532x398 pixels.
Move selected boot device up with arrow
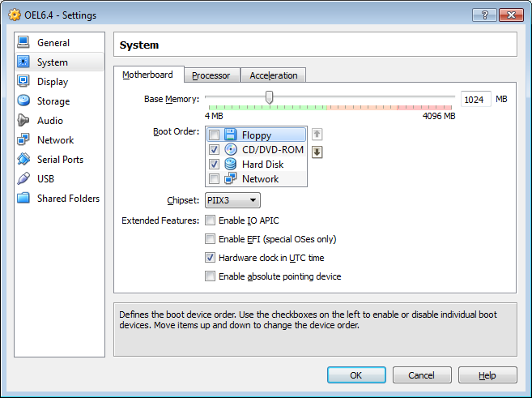click(317, 135)
